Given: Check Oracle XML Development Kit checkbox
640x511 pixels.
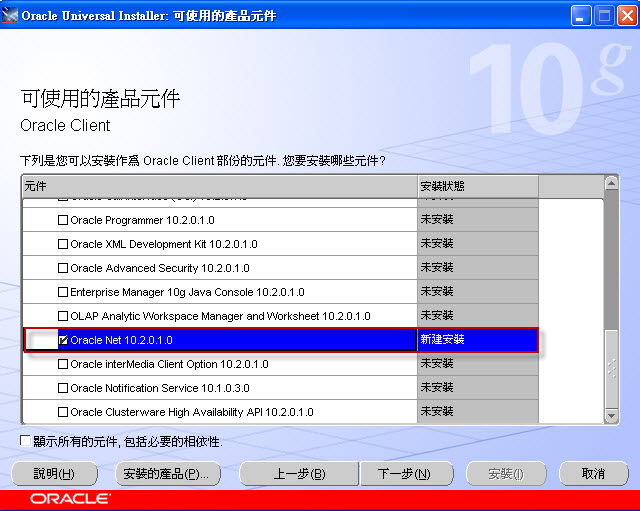Looking at the screenshot, I should [x=63, y=244].
